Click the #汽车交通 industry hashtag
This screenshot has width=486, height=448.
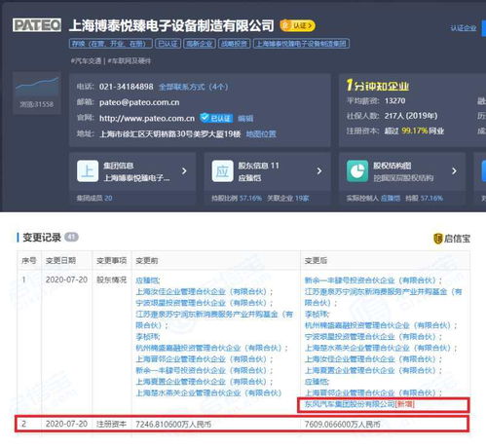point(86,60)
